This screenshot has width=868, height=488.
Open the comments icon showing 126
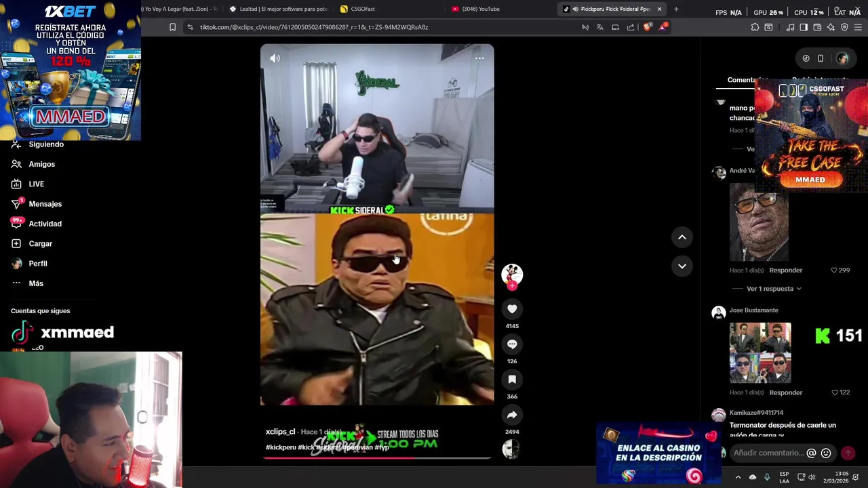pos(512,344)
